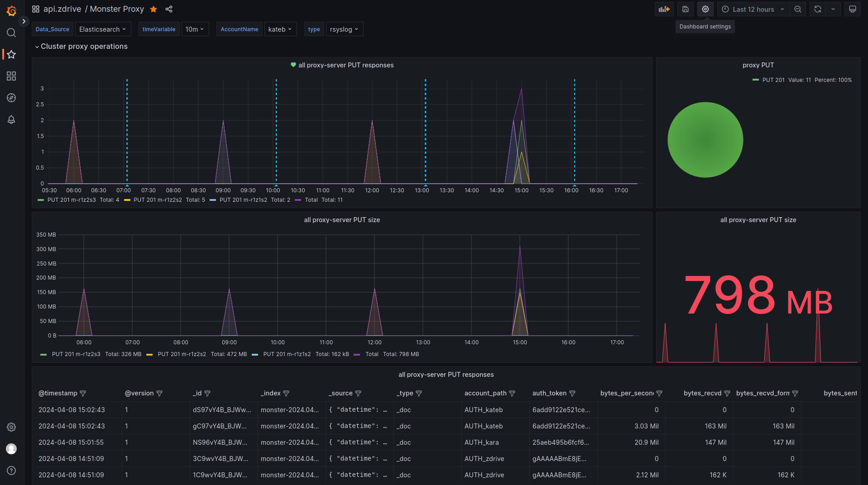Click the api.zdrive breadcrumb folder link
This screenshot has width=868, height=485.
tap(62, 9)
